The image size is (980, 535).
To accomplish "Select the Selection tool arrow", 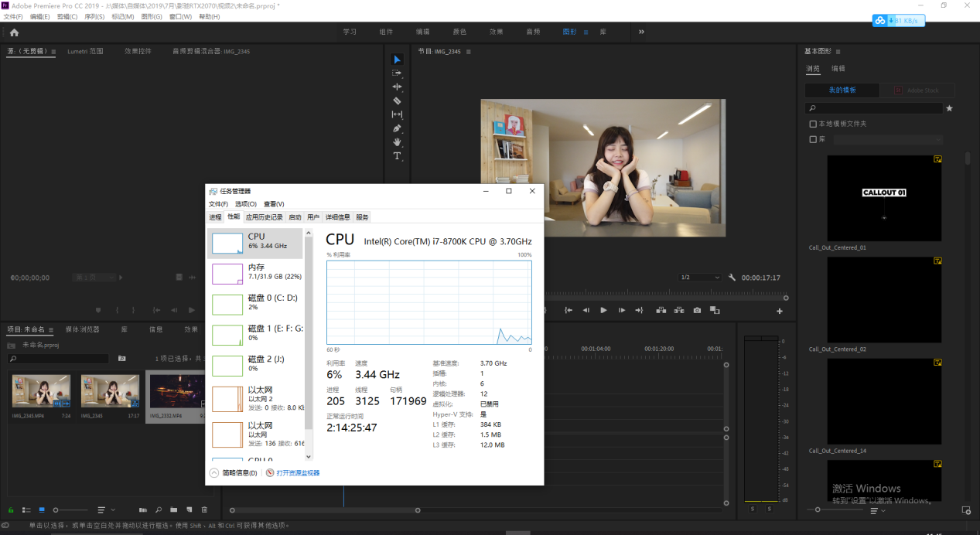I will click(x=397, y=60).
